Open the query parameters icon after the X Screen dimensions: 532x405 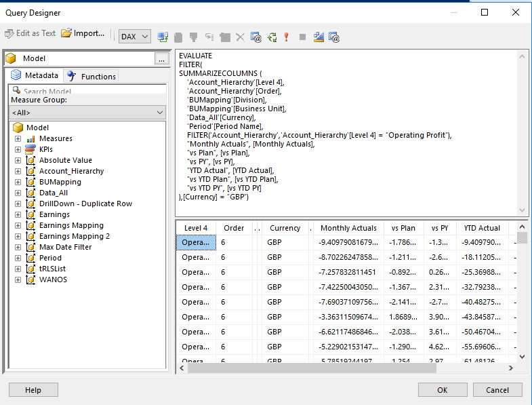[x=256, y=37]
